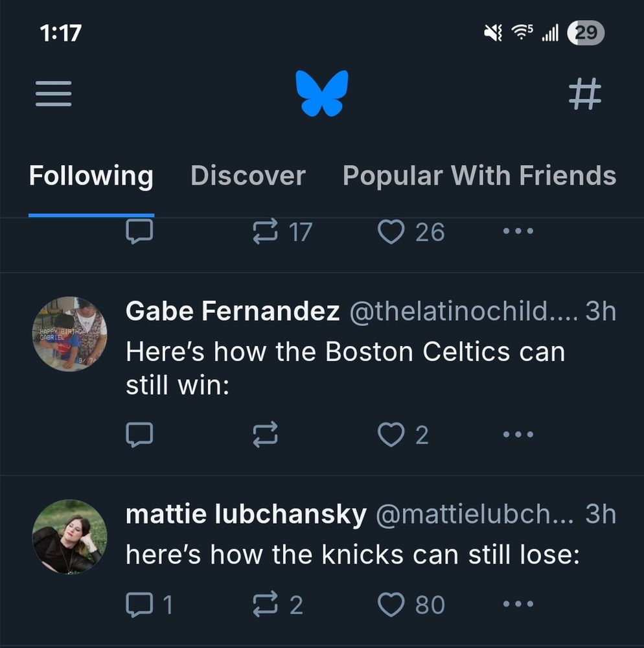The width and height of the screenshot is (644, 648).
Task: Reply to mattie lubchansky's knicks post
Action: 139,605
